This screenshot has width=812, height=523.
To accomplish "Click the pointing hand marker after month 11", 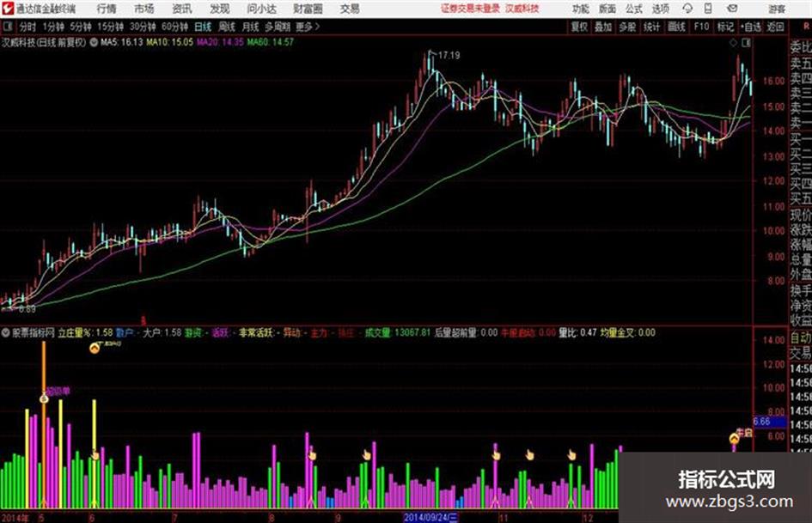I will coord(530,454).
